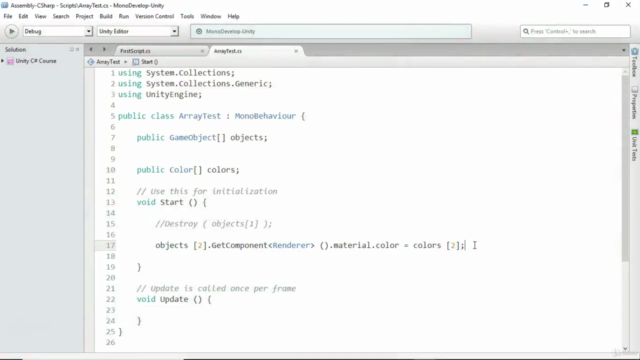Open the document list dropdown arrow

click(x=624, y=50)
